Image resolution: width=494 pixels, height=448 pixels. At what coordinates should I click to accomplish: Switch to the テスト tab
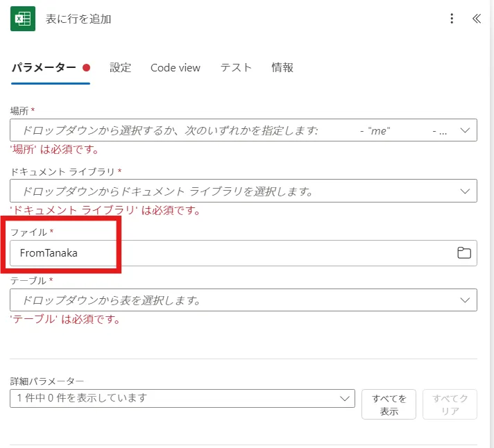pos(236,67)
